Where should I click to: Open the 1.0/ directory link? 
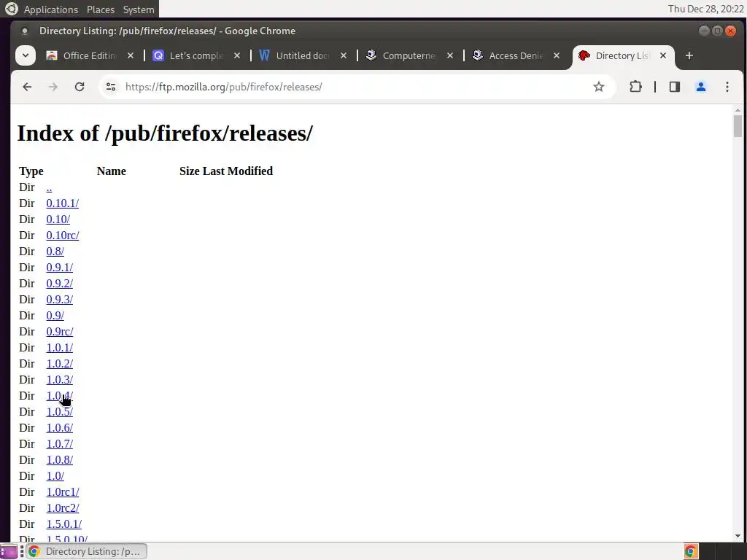[55, 475]
